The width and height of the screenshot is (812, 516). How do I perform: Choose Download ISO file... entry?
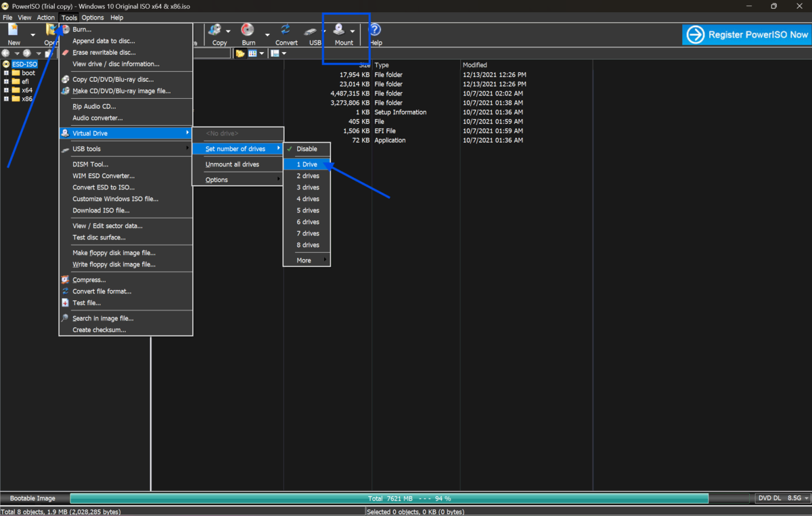point(126,210)
